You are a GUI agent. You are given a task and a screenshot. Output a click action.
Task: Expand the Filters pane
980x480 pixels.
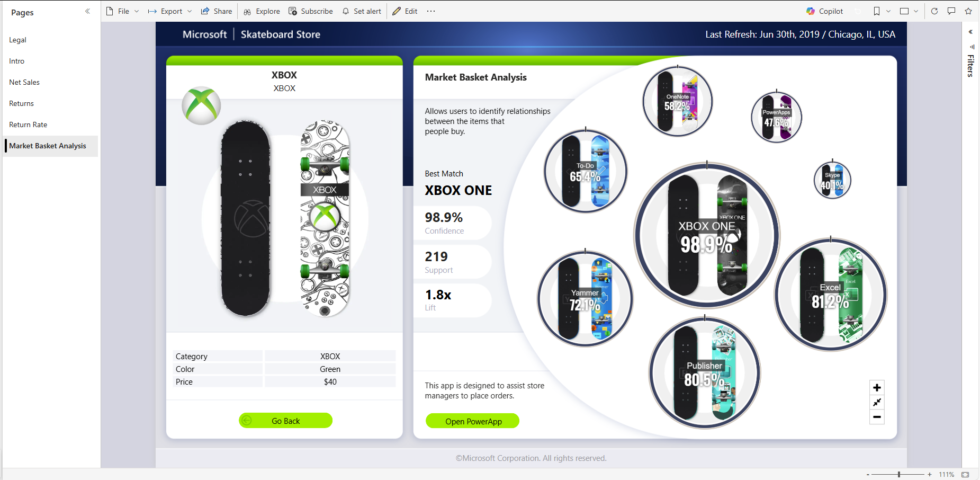pyautogui.click(x=970, y=32)
